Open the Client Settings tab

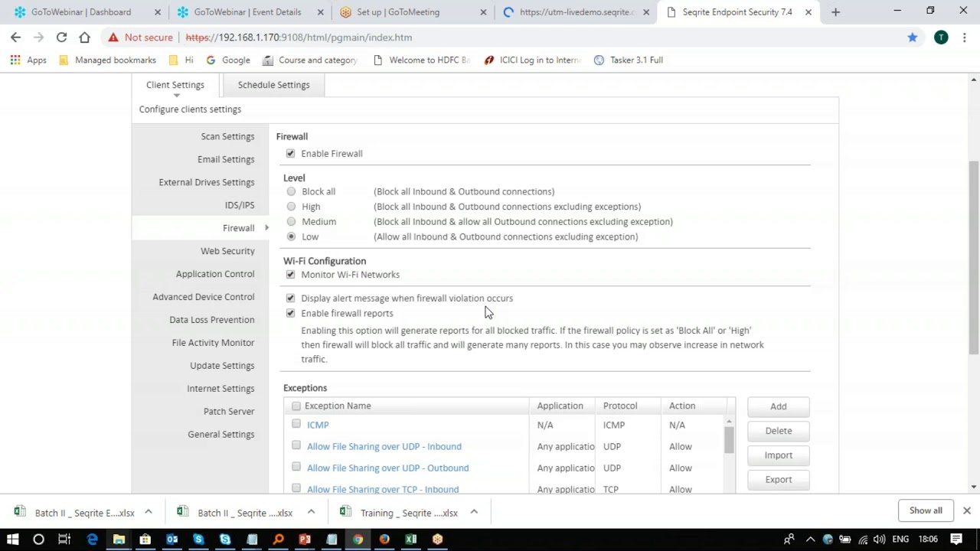coord(175,85)
